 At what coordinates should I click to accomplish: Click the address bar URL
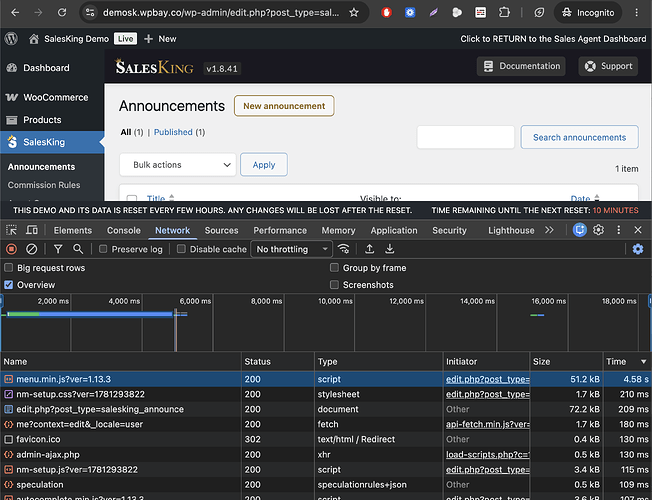pos(221,13)
